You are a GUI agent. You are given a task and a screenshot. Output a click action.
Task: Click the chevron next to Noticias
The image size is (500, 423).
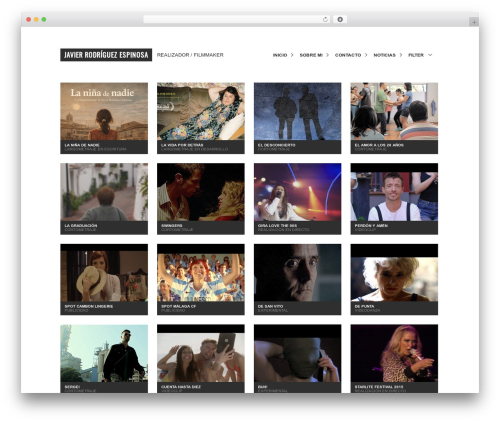[401, 55]
